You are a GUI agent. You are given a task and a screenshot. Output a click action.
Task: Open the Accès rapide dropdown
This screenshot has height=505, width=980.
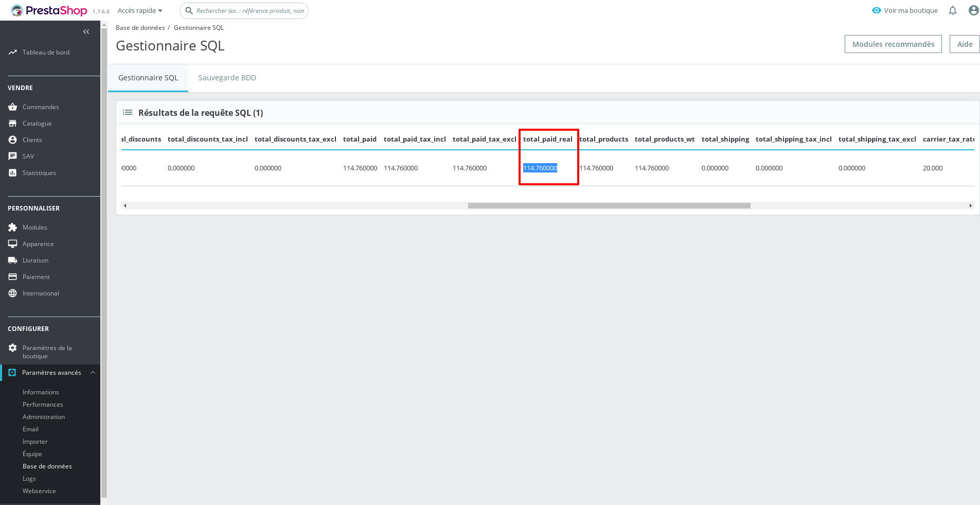[139, 10]
